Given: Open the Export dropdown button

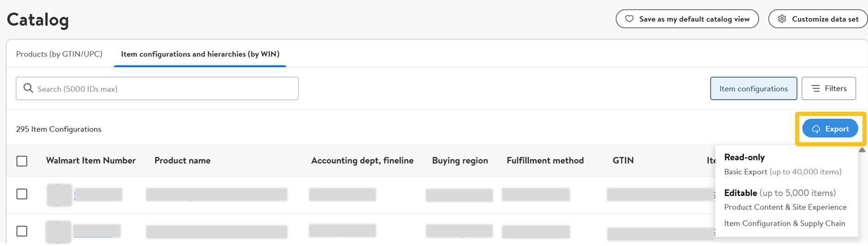Looking at the screenshot, I should [830, 129].
